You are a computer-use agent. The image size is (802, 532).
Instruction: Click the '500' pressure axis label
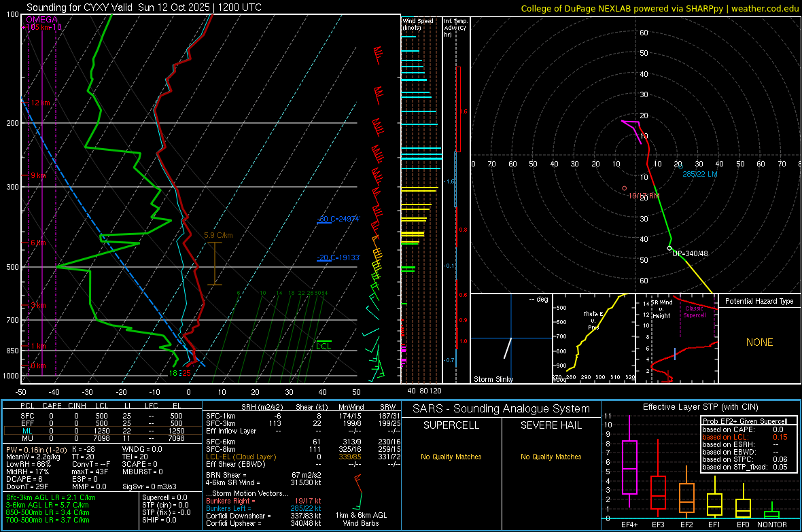tap(12, 267)
